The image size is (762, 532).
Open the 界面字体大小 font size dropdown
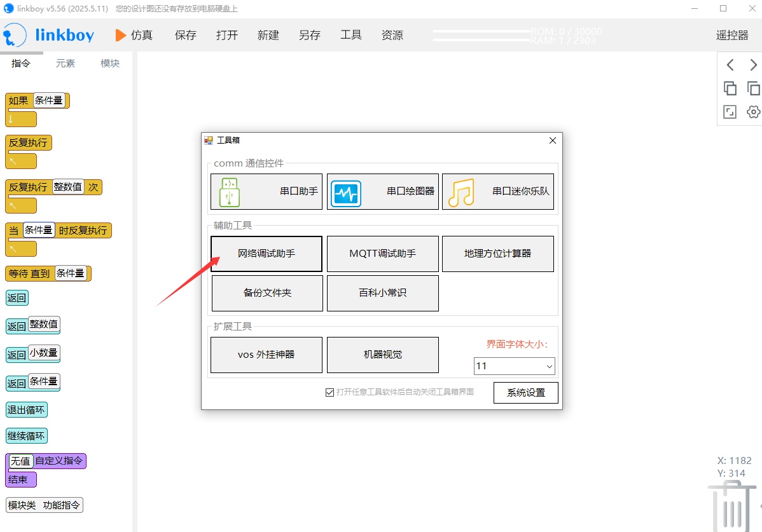pos(514,366)
